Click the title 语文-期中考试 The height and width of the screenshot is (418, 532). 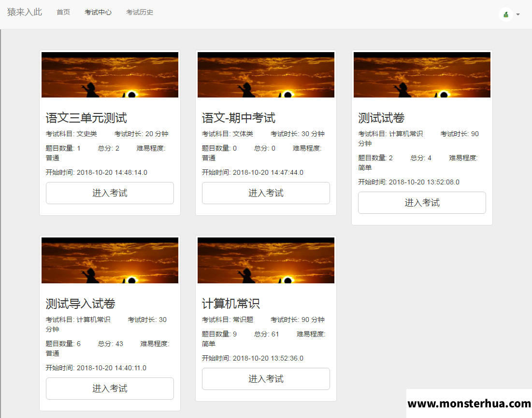tap(239, 118)
